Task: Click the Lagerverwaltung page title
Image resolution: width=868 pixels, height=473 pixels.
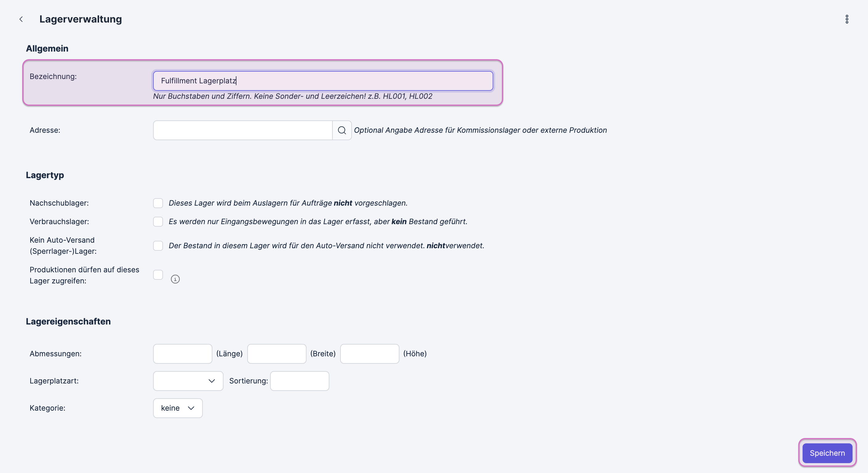Action: (81, 19)
